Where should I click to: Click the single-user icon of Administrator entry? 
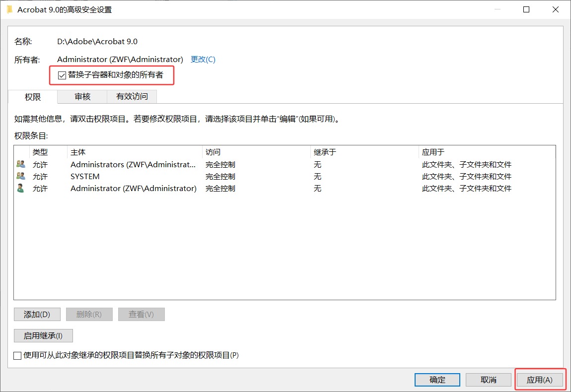pyautogui.click(x=21, y=188)
